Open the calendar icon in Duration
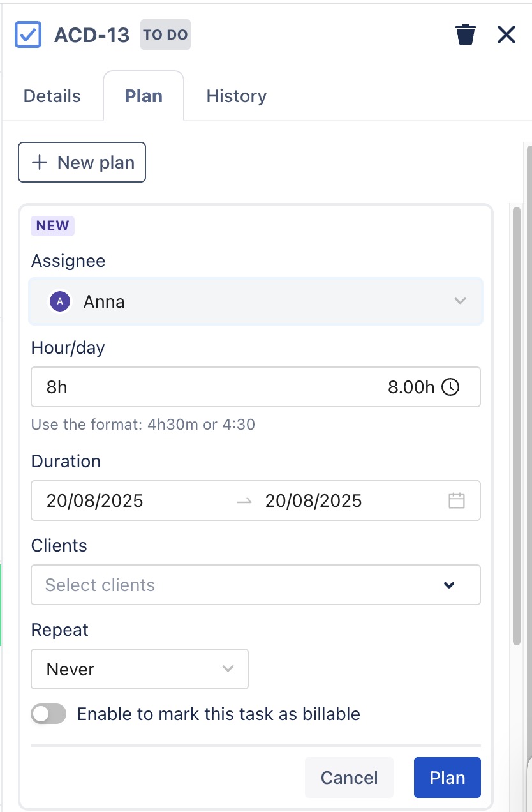 (x=456, y=500)
